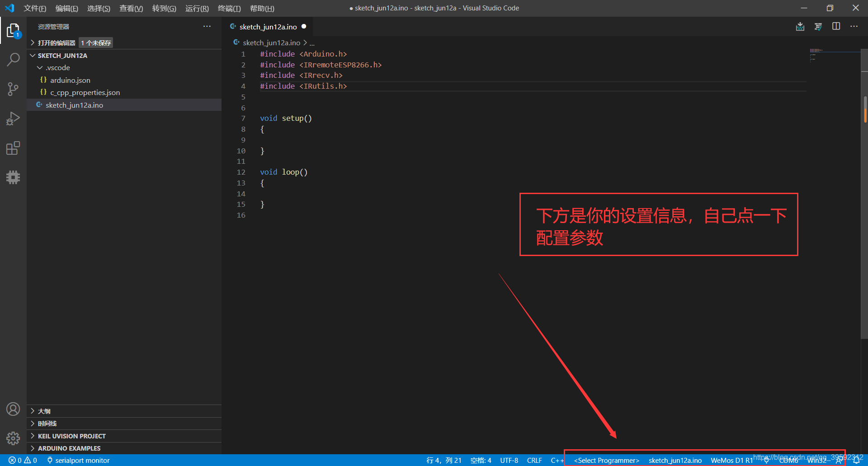Click the chip-shaped extension icon in sidebar
This screenshot has width=868, height=466.
(x=13, y=177)
